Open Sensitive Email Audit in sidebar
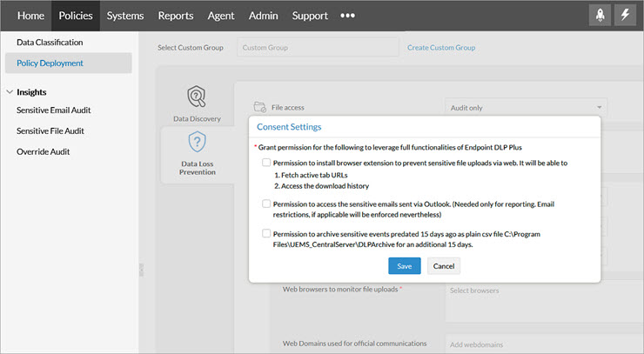 [54, 110]
